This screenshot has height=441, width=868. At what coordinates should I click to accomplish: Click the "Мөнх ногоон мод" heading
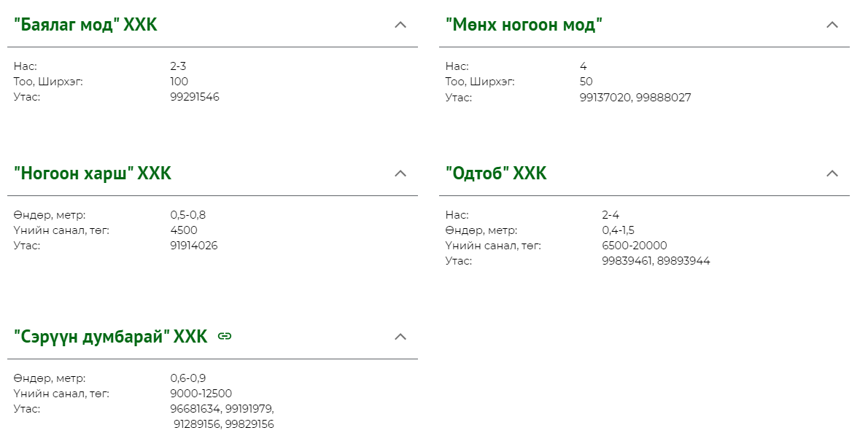(x=524, y=25)
